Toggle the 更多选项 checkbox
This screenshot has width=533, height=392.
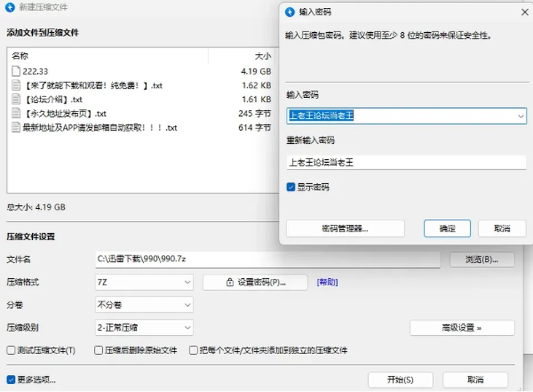click(x=11, y=379)
